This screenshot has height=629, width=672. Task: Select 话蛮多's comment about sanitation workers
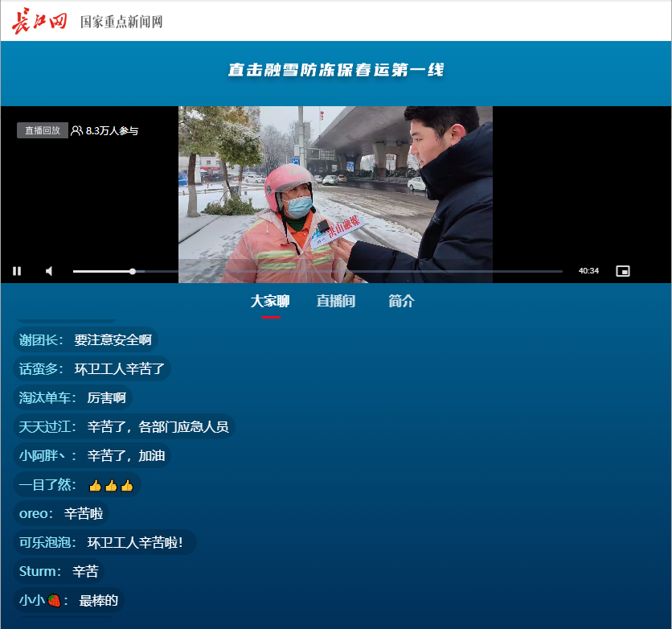point(92,369)
